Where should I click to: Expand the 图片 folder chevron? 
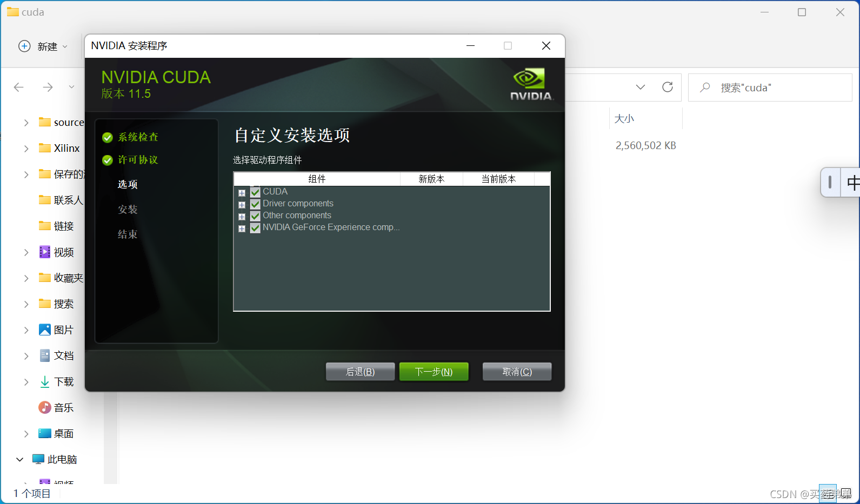(x=26, y=330)
